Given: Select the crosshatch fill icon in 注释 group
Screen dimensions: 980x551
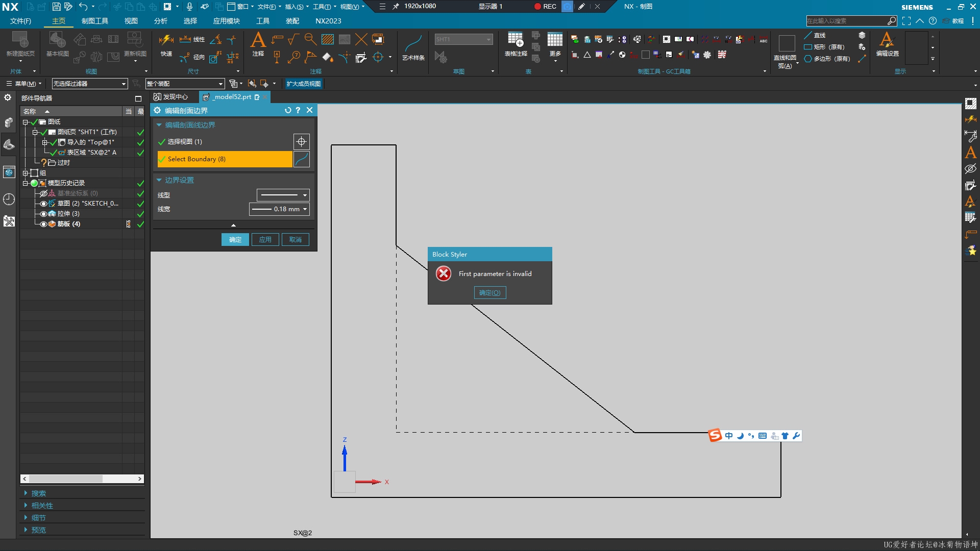Looking at the screenshot, I should click(x=328, y=39).
